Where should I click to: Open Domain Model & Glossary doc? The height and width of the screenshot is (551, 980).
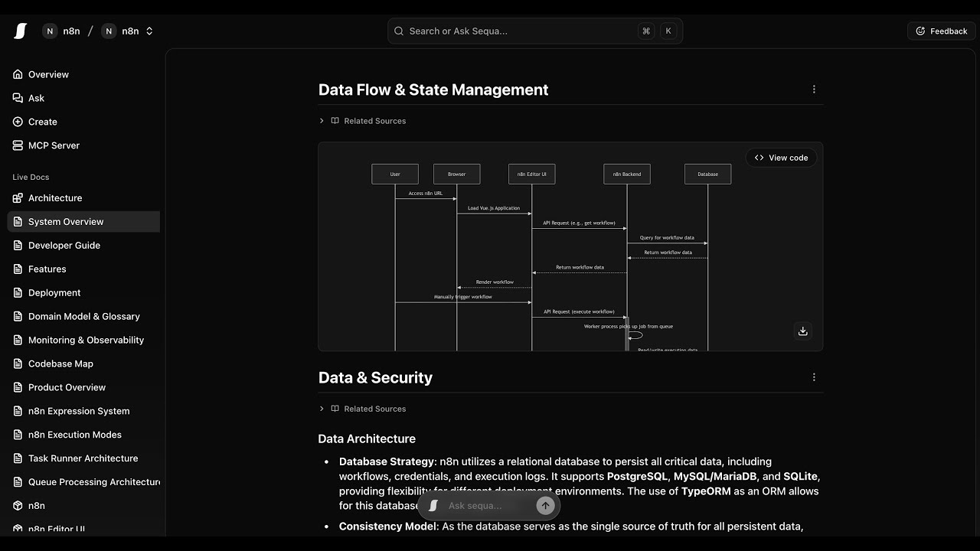coord(83,317)
